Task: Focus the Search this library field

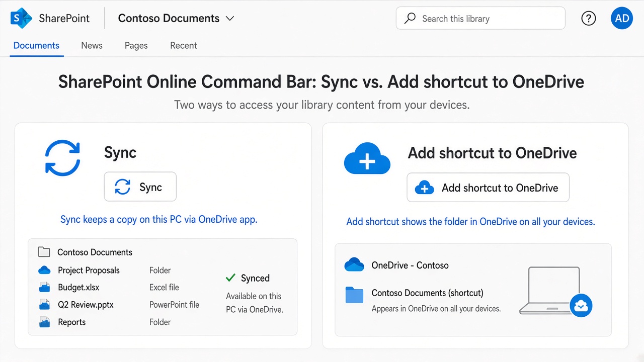Action: [480, 19]
